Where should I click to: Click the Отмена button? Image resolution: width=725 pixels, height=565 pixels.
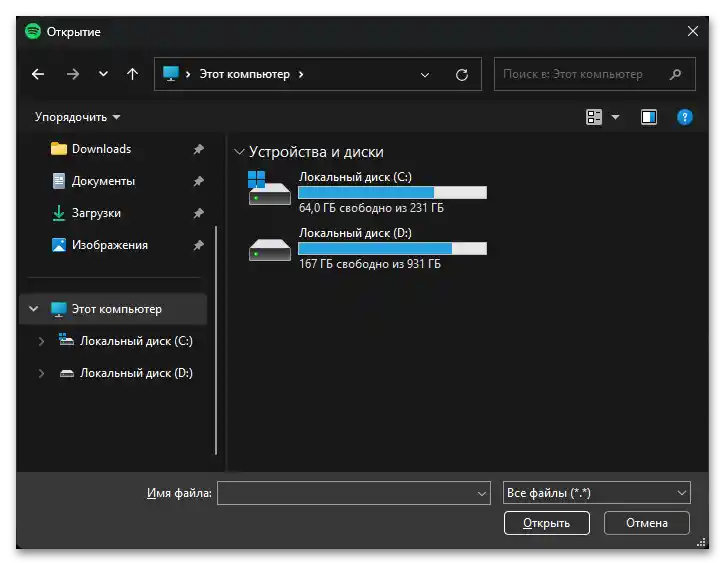647,523
